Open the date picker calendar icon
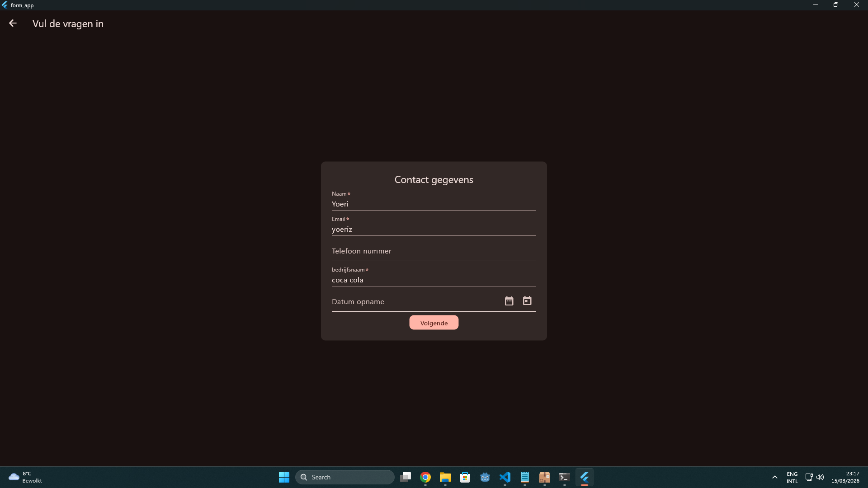The image size is (868, 488). 509,301
